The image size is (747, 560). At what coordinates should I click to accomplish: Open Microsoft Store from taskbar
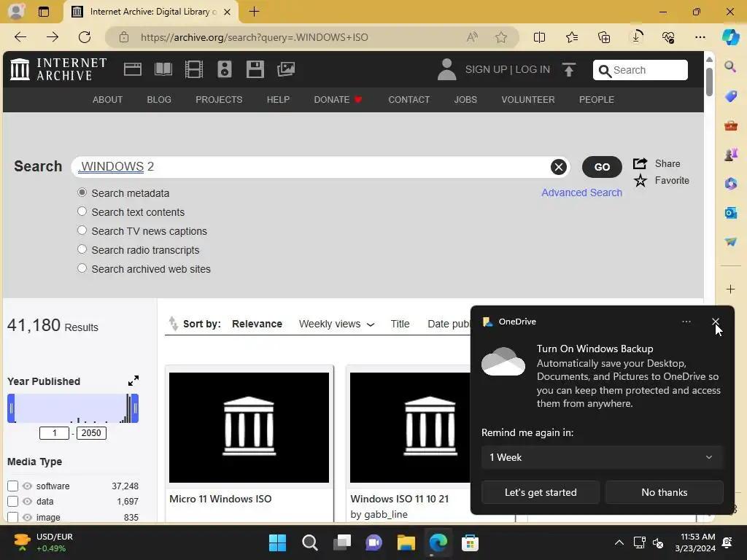click(x=470, y=542)
